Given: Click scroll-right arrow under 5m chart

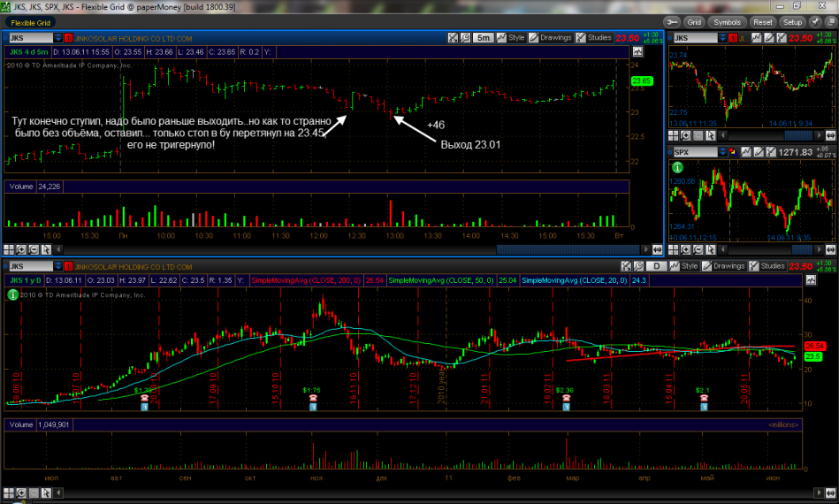Looking at the screenshot, I should 646,249.
